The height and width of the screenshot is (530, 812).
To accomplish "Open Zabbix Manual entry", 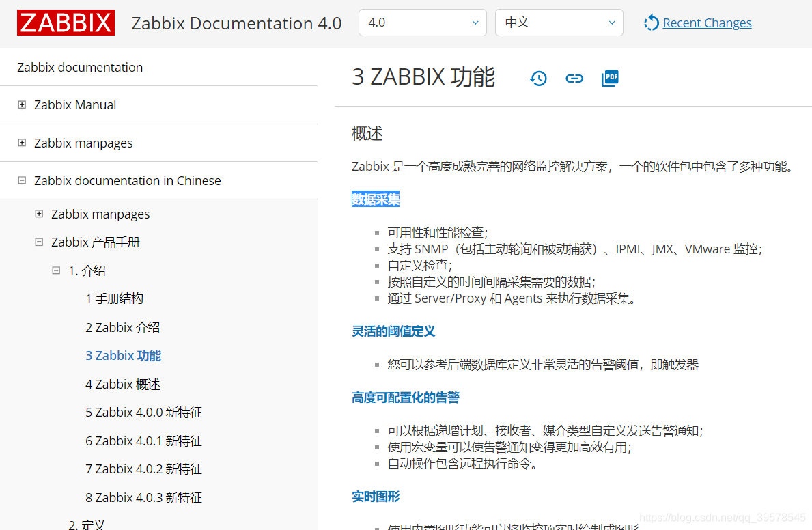I will pyautogui.click(x=75, y=105).
